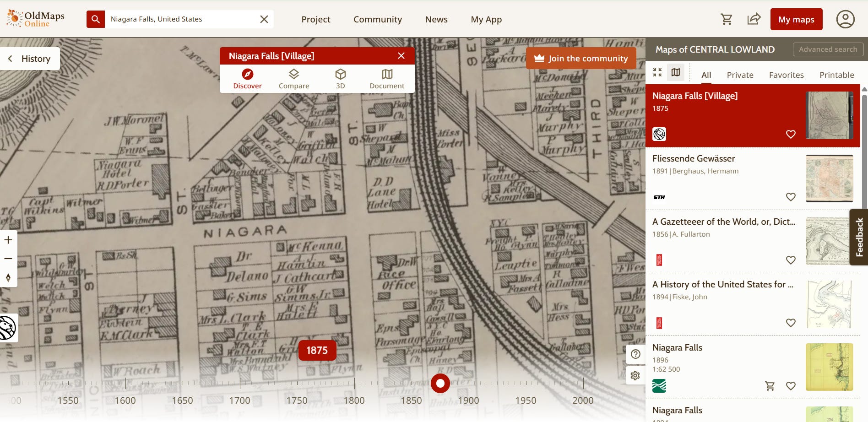868x422 pixels.
Task: Open the My App menu item
Action: [x=486, y=19]
